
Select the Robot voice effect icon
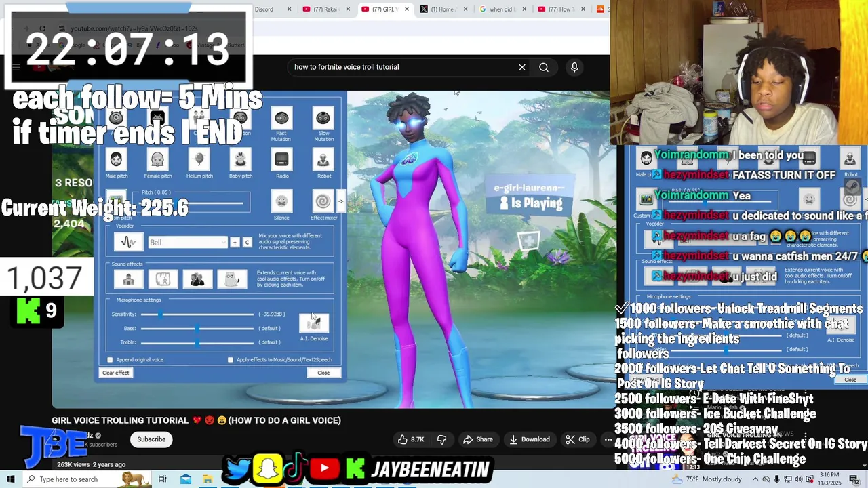323,160
